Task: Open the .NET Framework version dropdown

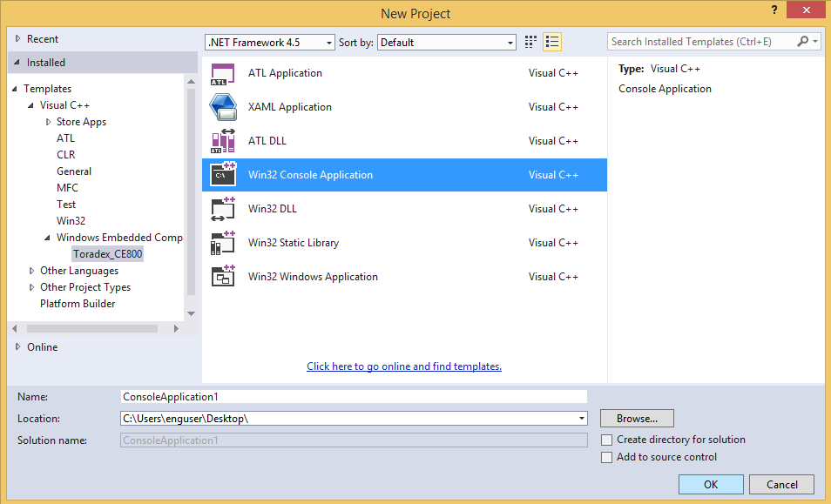Action: (327, 42)
